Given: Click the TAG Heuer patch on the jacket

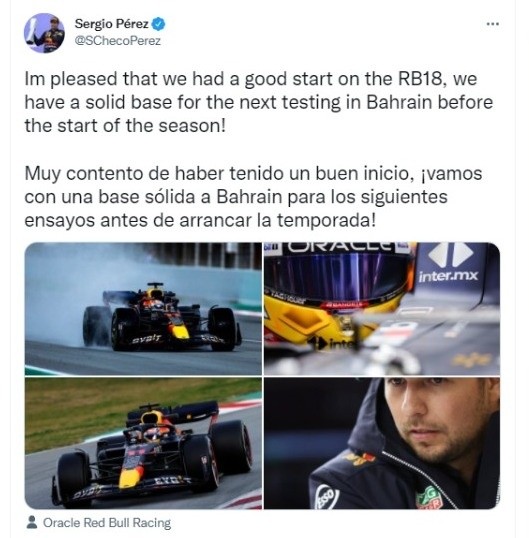Looking at the screenshot, I should (429, 498).
